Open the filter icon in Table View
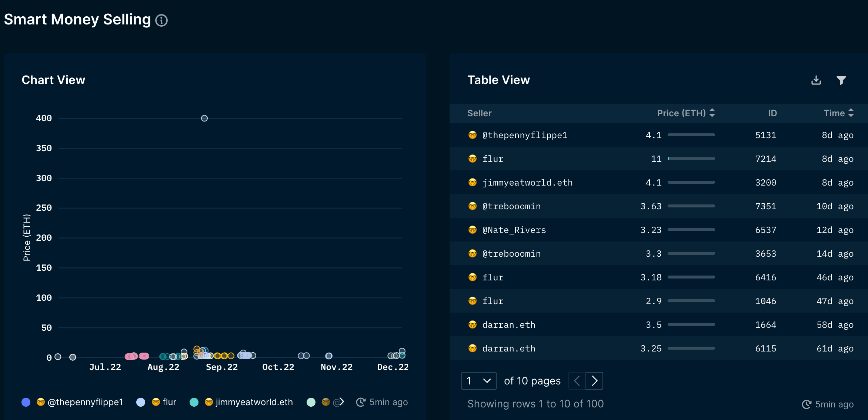The width and height of the screenshot is (868, 420). tap(841, 80)
